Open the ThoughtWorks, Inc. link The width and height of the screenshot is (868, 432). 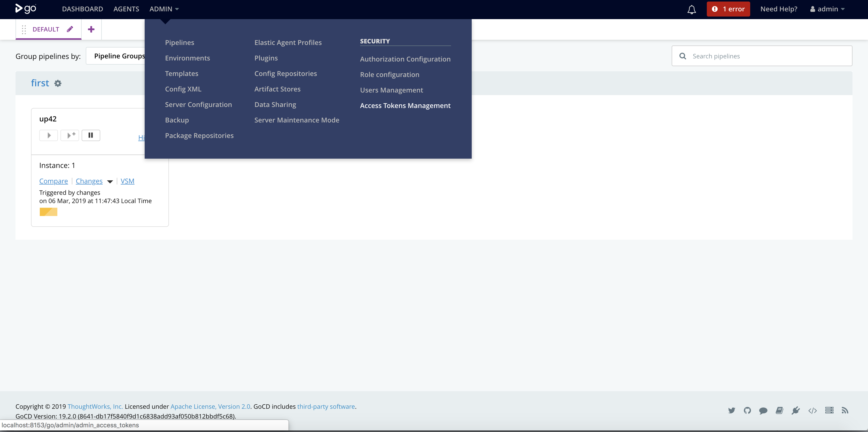tap(95, 406)
